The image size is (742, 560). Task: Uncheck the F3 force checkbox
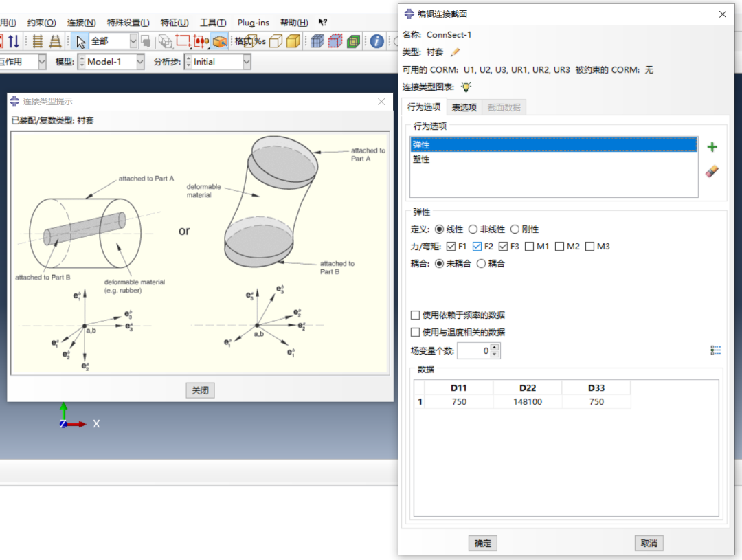click(503, 246)
